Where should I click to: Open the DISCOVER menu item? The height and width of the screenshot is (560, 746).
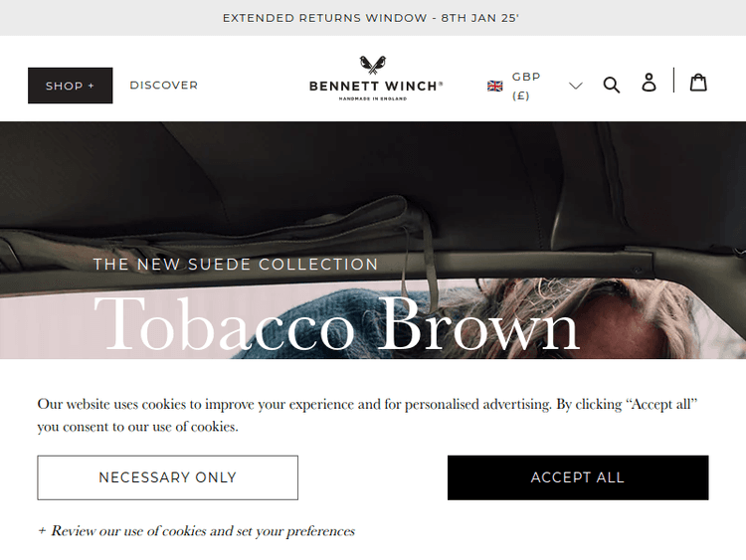click(x=164, y=86)
